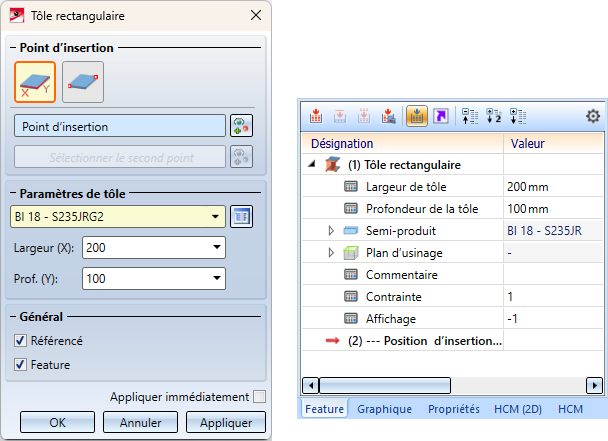Viewport: 608px width, 441px height.
Task: Click point options icon beside Point d'insertion
Action: (241, 126)
